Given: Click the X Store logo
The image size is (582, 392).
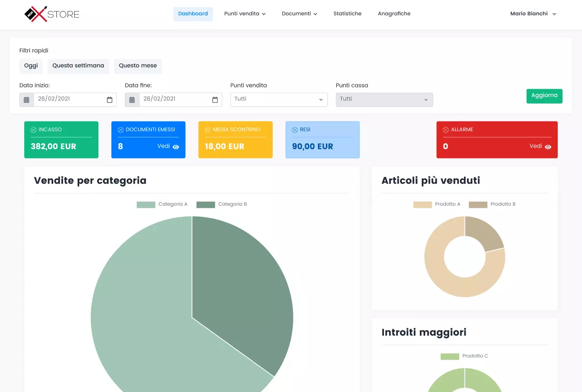Looking at the screenshot, I should [x=52, y=14].
